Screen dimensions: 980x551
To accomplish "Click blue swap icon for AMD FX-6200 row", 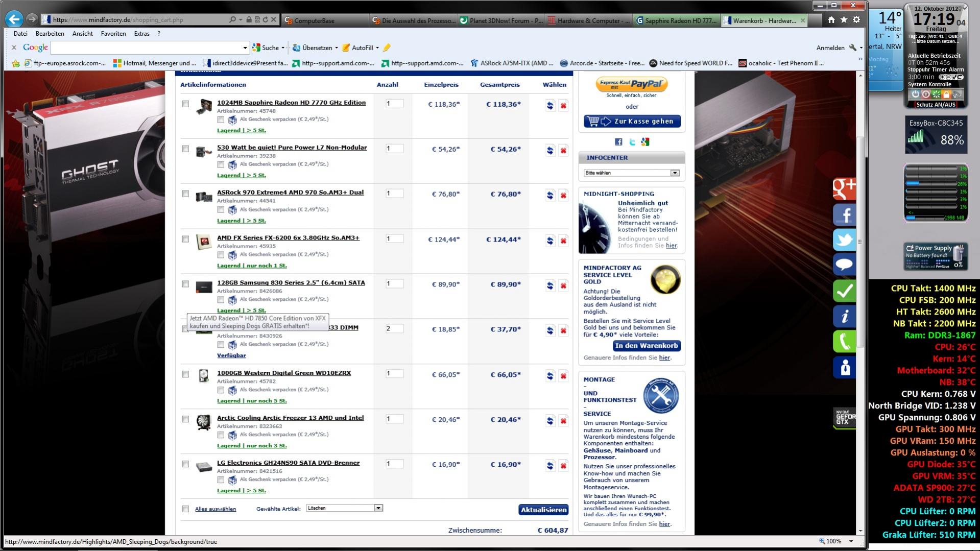I will point(550,241).
